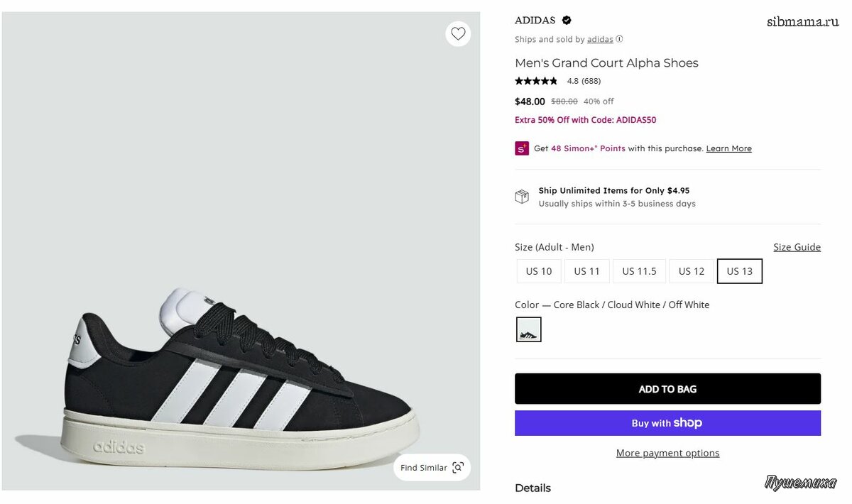This screenshot has width=852, height=504.
Task: Open Learn More about Simon+ Points
Action: (728, 148)
